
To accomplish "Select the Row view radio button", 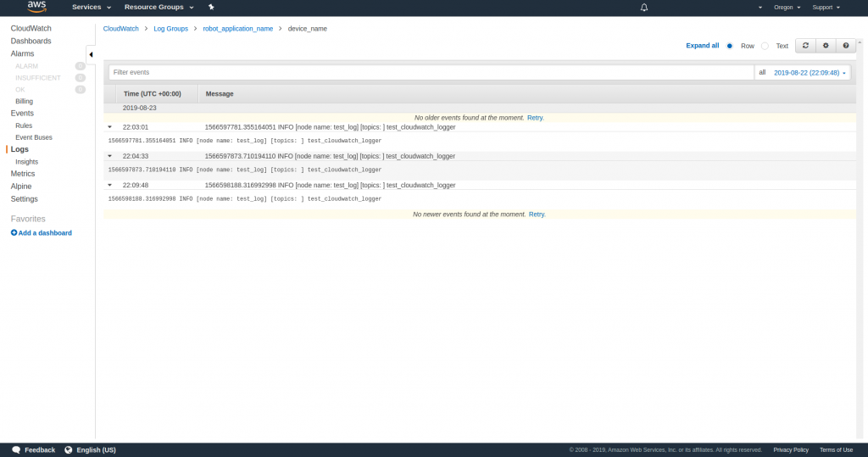I will pyautogui.click(x=730, y=46).
